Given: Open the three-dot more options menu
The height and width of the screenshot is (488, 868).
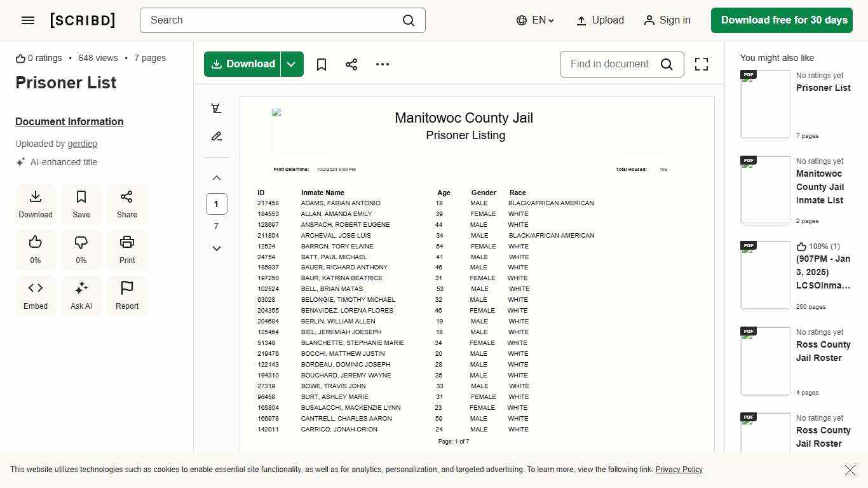Looking at the screenshot, I should pyautogui.click(x=382, y=64).
